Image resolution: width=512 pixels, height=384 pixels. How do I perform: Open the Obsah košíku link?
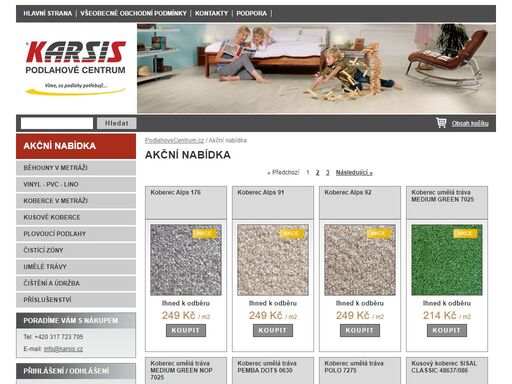(x=470, y=124)
